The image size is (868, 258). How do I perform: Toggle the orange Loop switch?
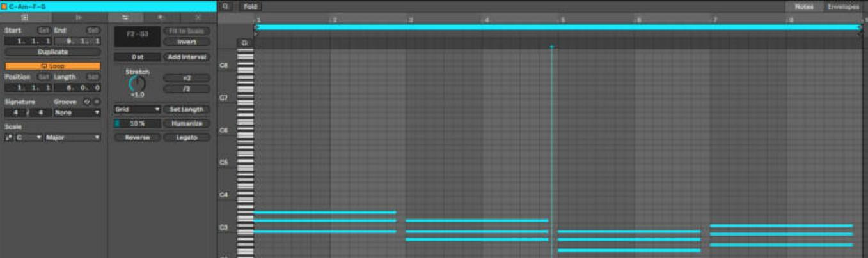[52, 66]
